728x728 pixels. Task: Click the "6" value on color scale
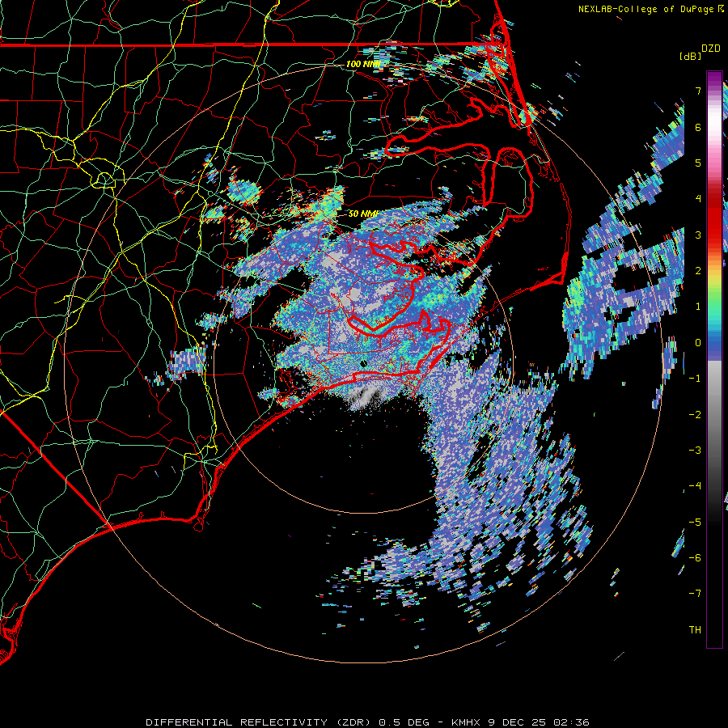[698, 127]
